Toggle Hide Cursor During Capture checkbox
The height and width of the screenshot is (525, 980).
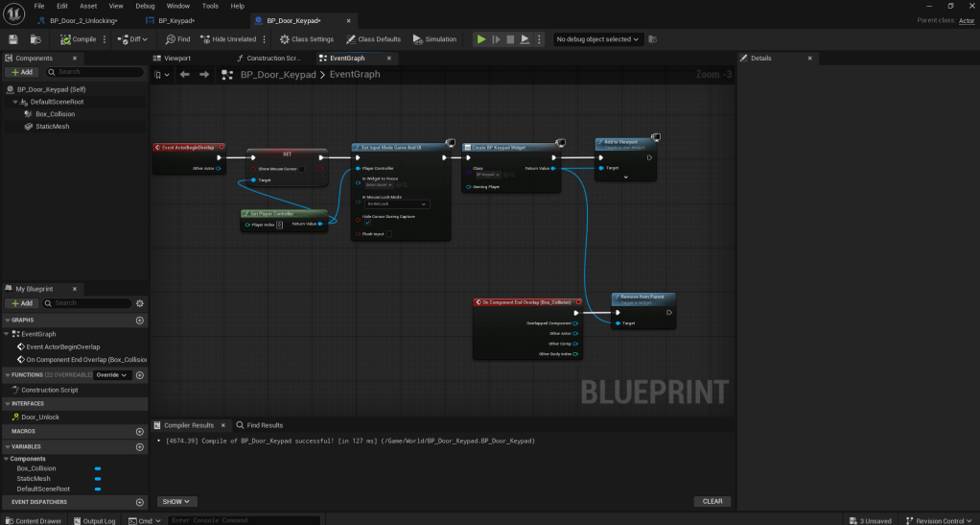[x=367, y=223]
